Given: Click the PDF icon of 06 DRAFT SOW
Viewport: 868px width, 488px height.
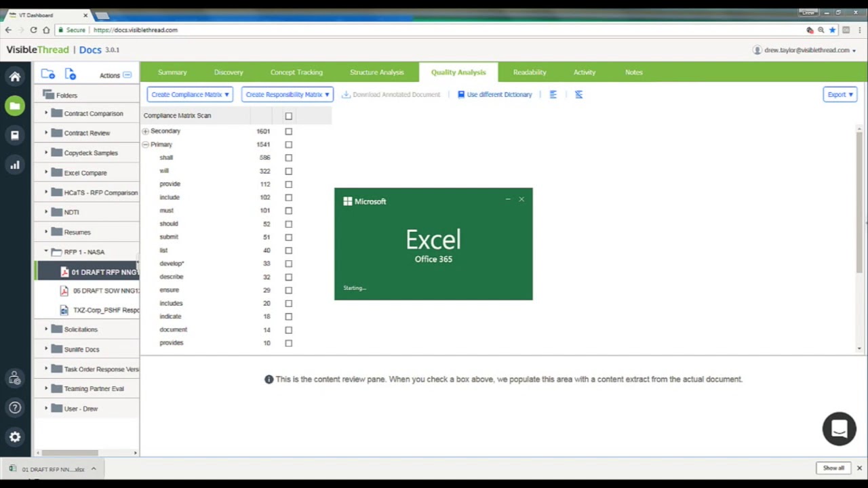Looking at the screenshot, I should coord(64,291).
